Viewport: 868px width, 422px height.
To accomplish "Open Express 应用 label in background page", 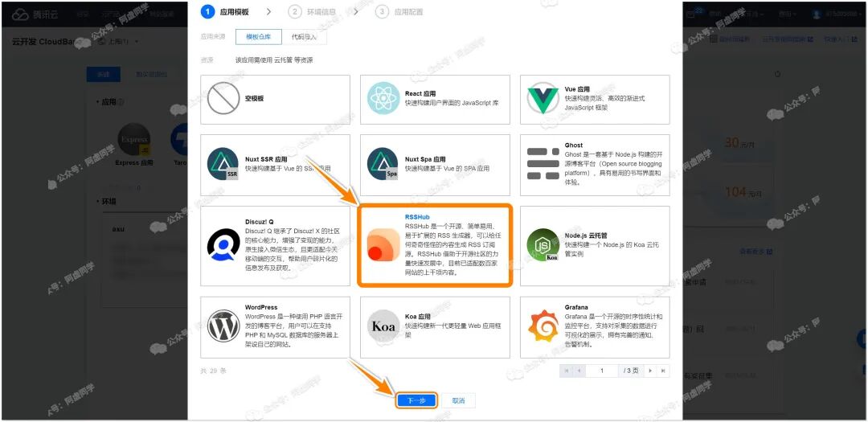I will 134,163.
